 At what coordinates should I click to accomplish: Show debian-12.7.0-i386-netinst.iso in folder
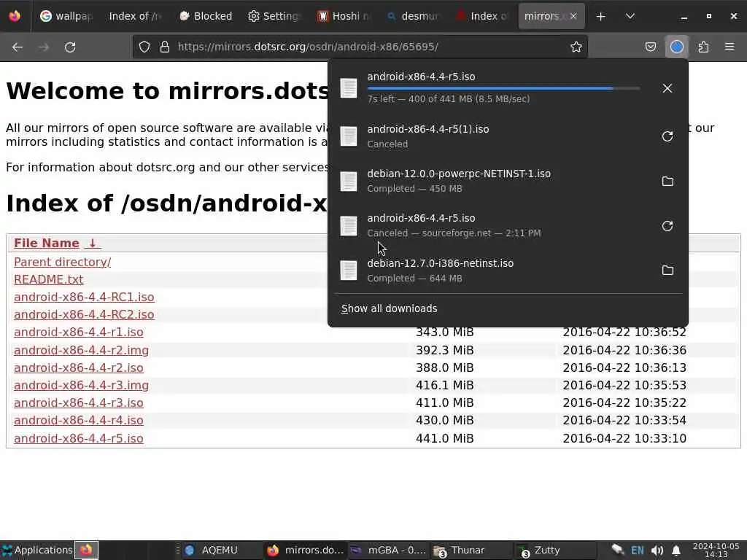667,270
